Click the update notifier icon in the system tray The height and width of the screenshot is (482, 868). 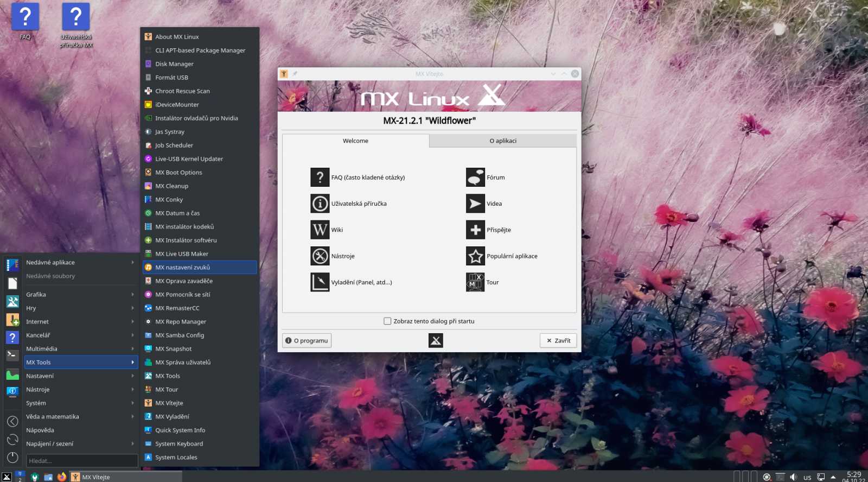point(767,477)
